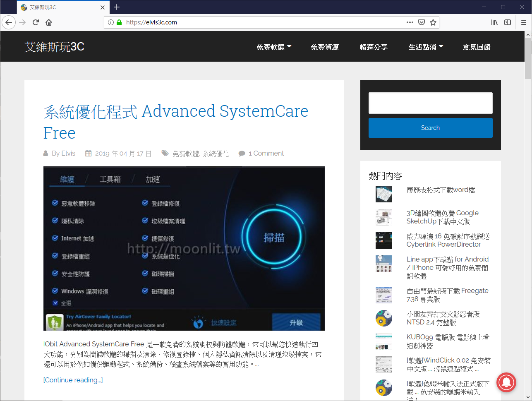Show site information icon in address bar

click(x=111, y=22)
